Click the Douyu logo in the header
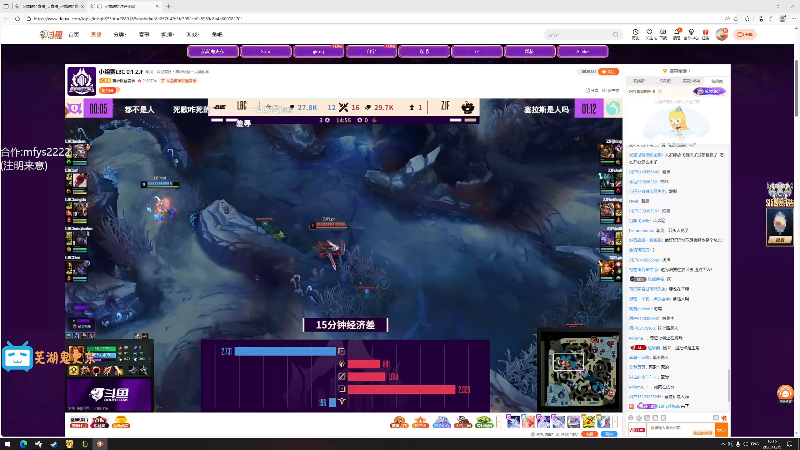 coord(51,35)
